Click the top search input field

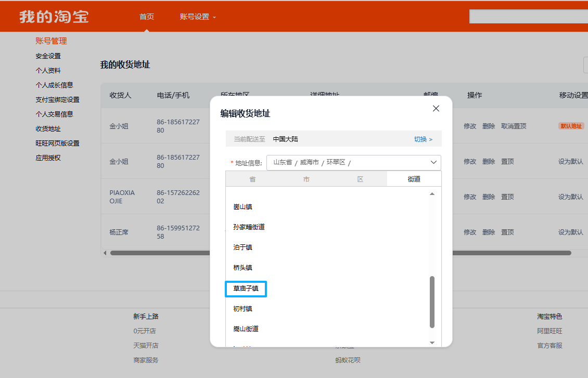[528, 17]
